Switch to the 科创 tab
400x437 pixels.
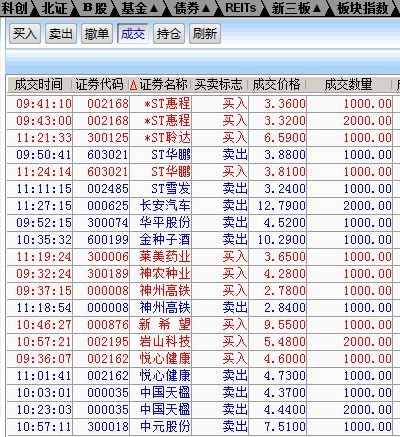[14, 8]
